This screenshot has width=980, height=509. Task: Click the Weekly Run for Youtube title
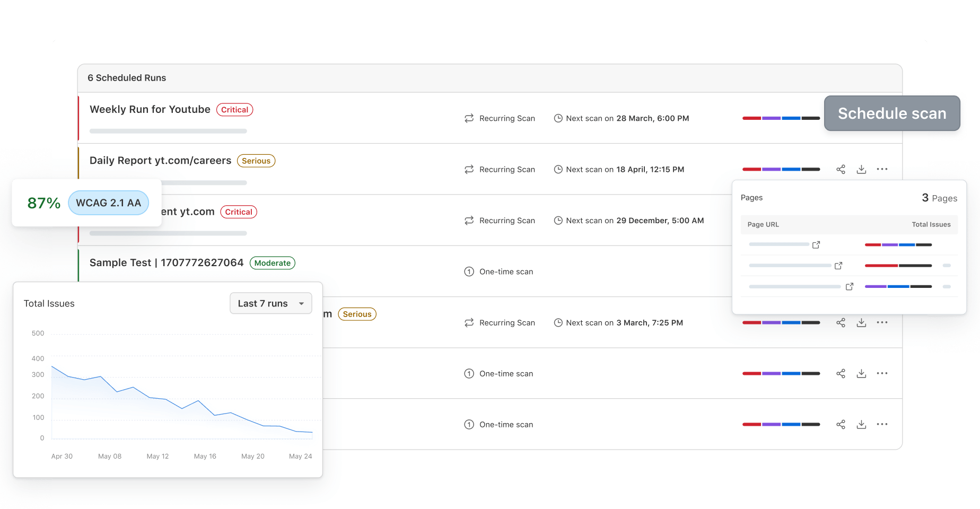click(x=150, y=109)
